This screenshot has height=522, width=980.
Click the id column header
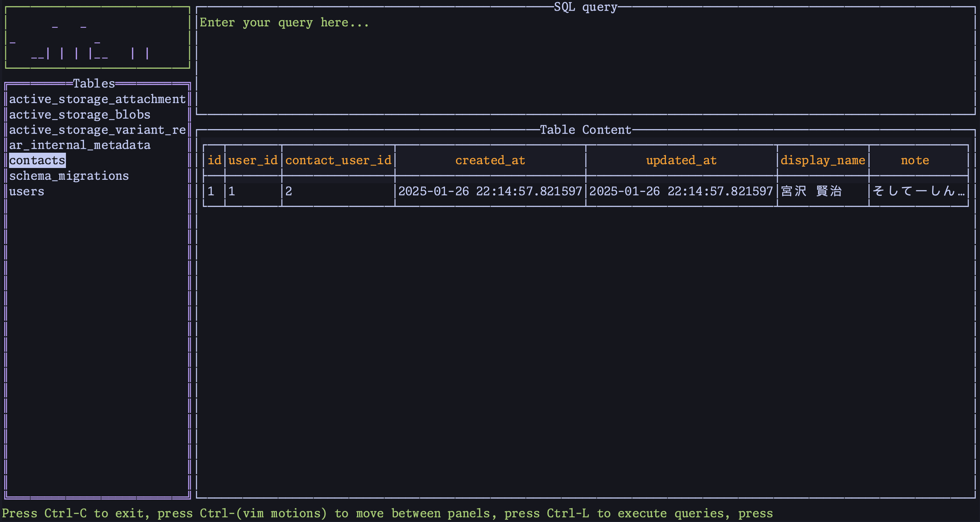[214, 161]
